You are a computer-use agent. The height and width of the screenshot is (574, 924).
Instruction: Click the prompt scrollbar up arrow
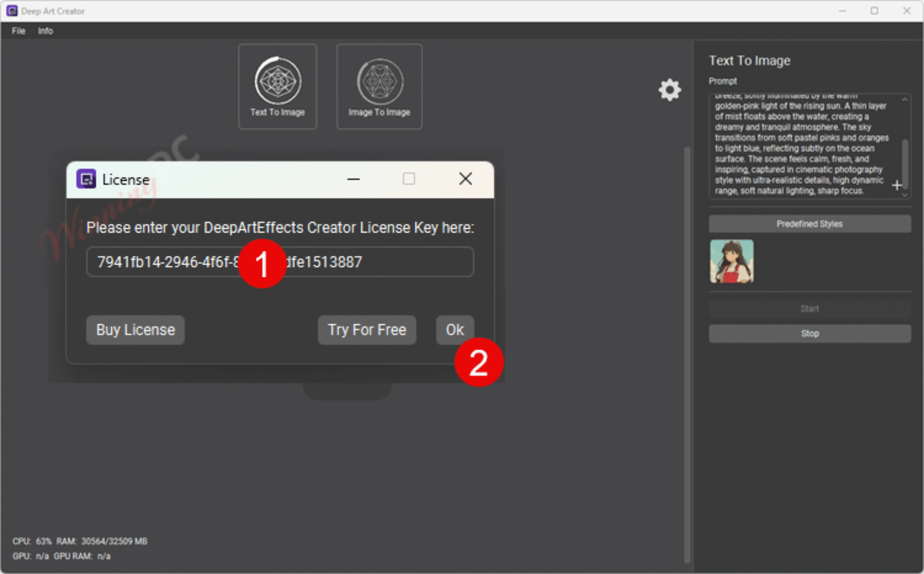905,99
